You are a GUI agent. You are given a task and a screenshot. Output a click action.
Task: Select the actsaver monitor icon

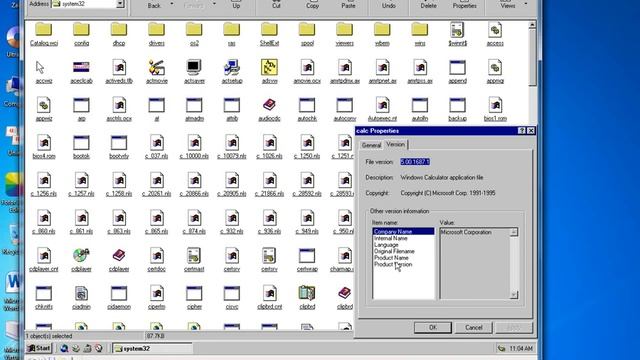pyautogui.click(x=194, y=67)
